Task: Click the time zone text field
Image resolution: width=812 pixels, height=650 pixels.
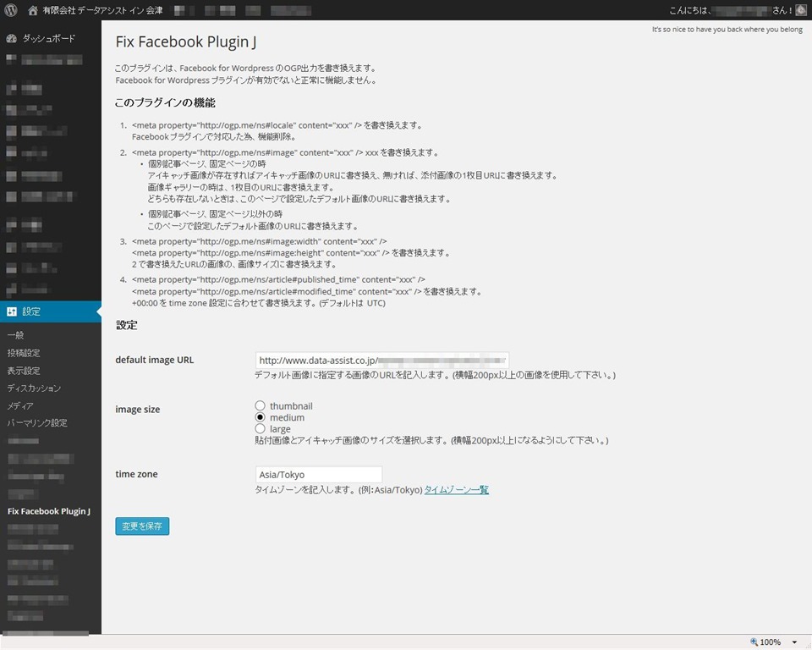Action: click(319, 474)
